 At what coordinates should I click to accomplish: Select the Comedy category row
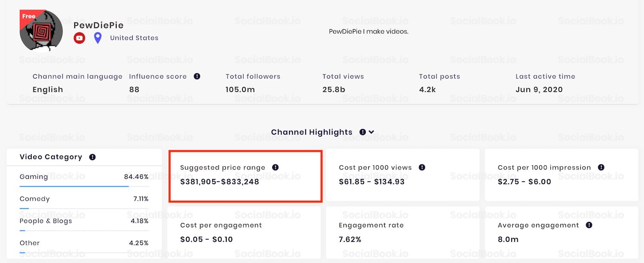point(84,202)
